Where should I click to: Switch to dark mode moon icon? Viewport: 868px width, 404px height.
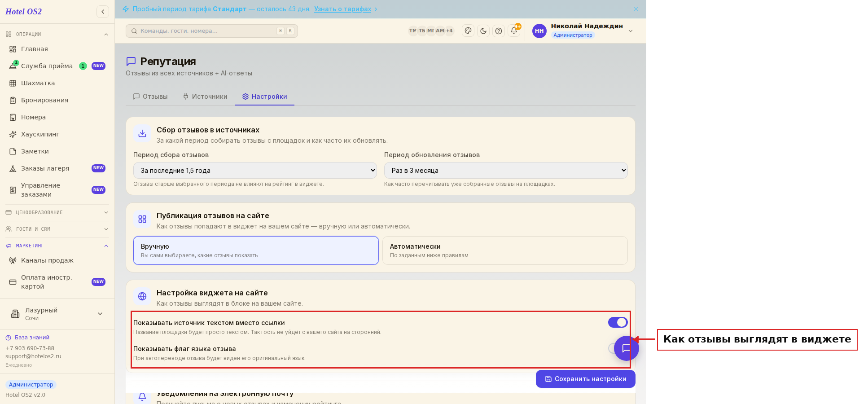pyautogui.click(x=483, y=31)
